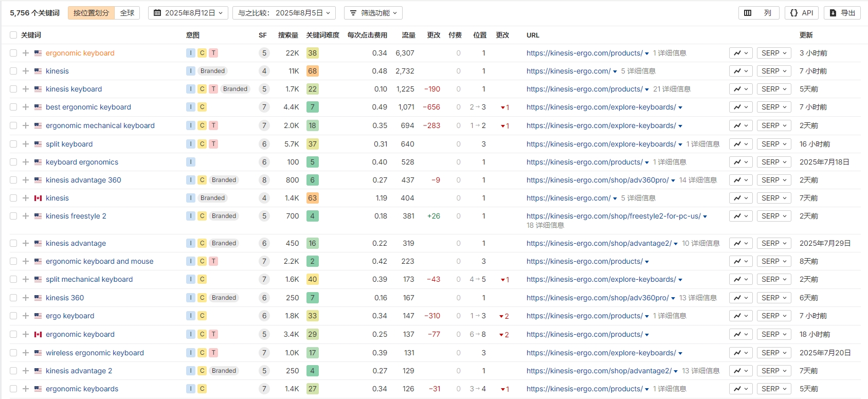This screenshot has height=399, width=868.
Task: Select checkbox for best ergonomic keyboard
Action: [13, 107]
